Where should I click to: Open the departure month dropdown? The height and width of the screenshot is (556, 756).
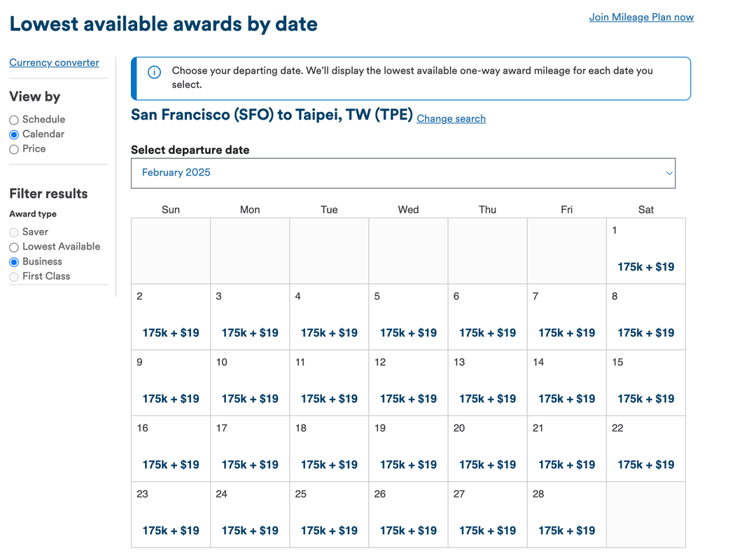click(x=403, y=173)
